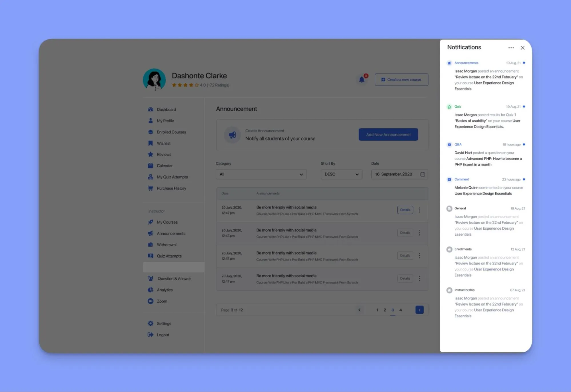Click Add New Announcement button
Screen dimensions: 571x392
tap(388, 134)
